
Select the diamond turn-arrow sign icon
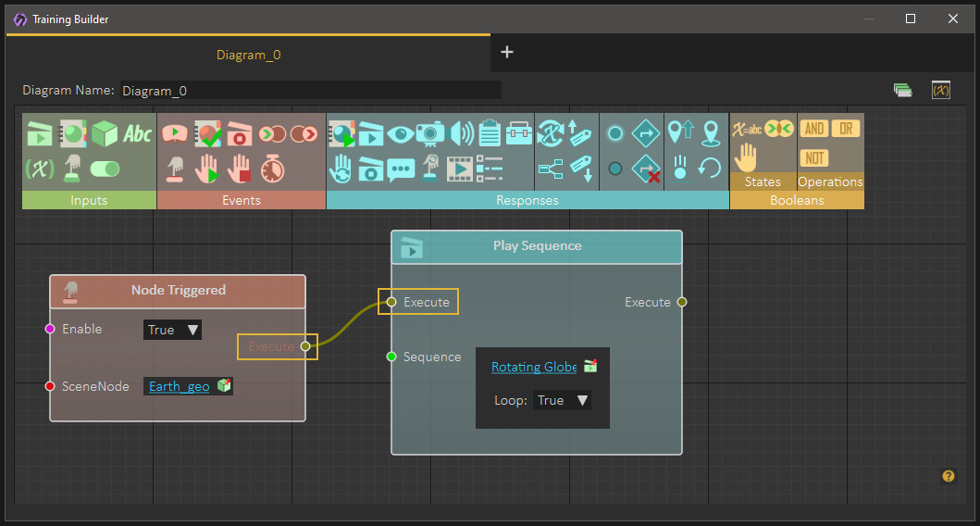click(646, 133)
